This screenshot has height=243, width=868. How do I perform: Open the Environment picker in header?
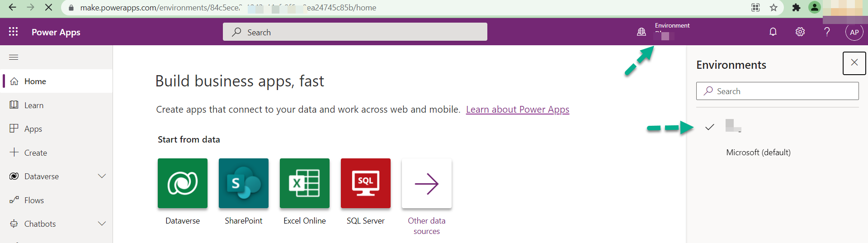point(664,31)
